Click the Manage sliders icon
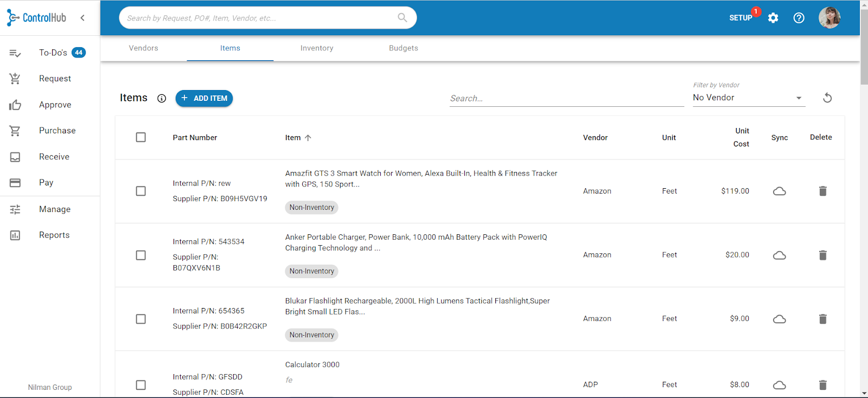The image size is (868, 398). click(x=15, y=209)
